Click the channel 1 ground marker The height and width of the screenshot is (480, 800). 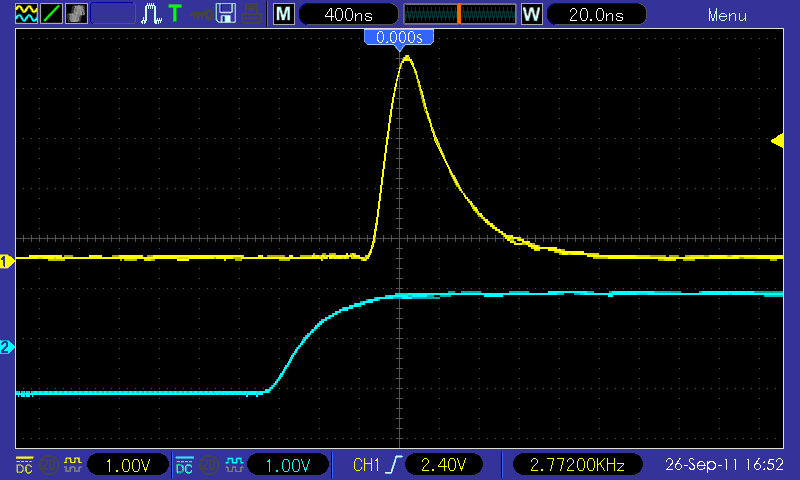[x=7, y=262]
